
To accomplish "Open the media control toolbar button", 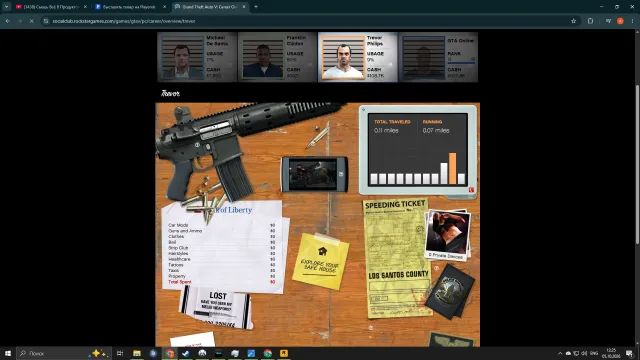I will click(608, 21).
